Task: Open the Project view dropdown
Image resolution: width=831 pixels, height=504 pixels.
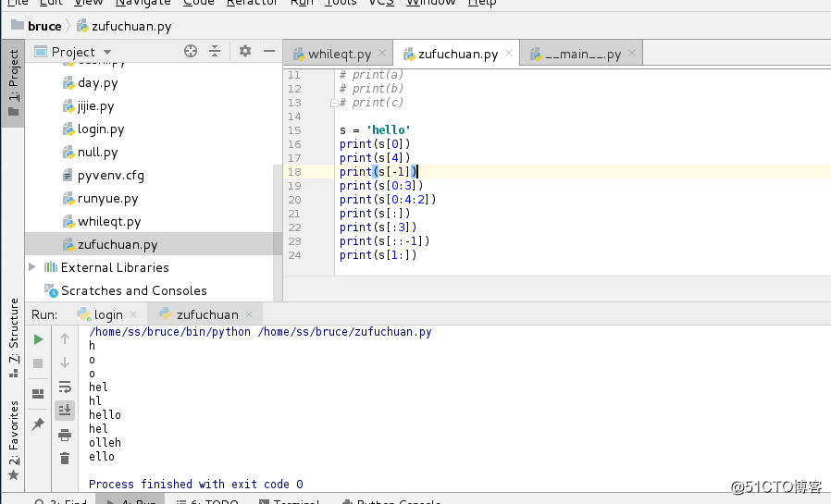Action: point(107,52)
